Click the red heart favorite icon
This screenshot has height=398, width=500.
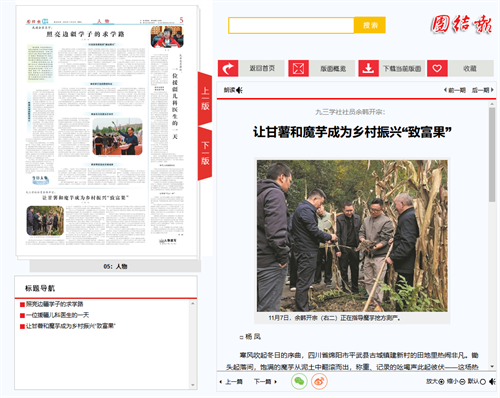[x=437, y=69]
